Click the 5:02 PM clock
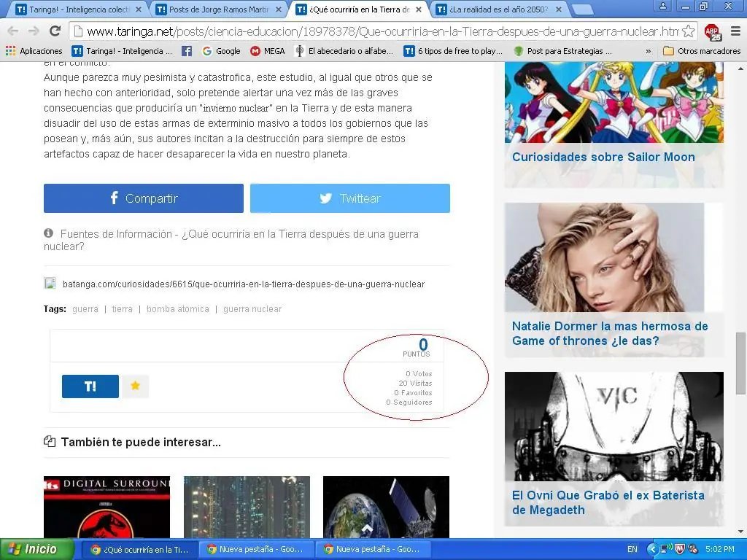This screenshot has width=747, height=560. tap(720, 550)
